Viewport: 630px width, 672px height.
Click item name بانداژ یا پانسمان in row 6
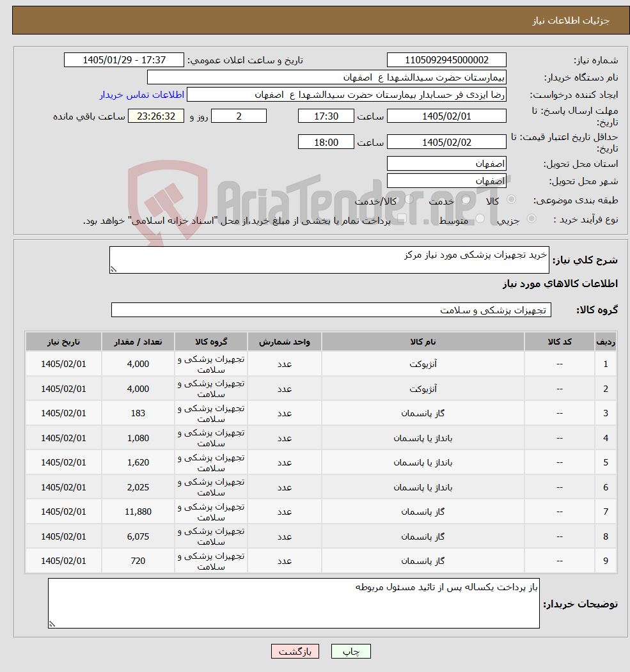pos(423,487)
